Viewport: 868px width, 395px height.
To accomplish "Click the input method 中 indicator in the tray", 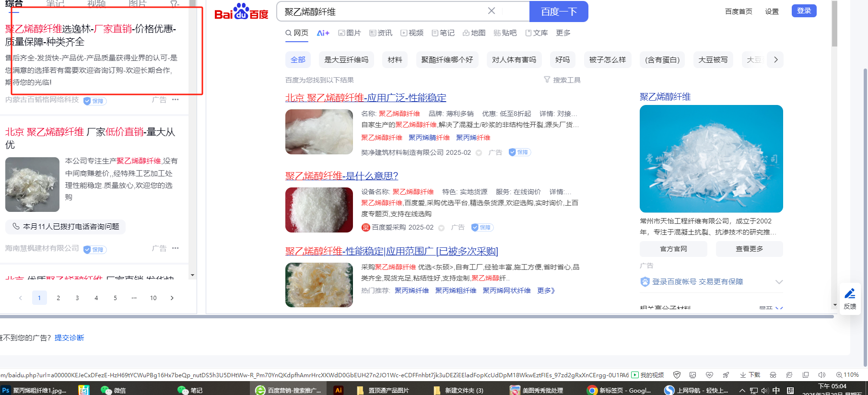I will click(x=776, y=390).
